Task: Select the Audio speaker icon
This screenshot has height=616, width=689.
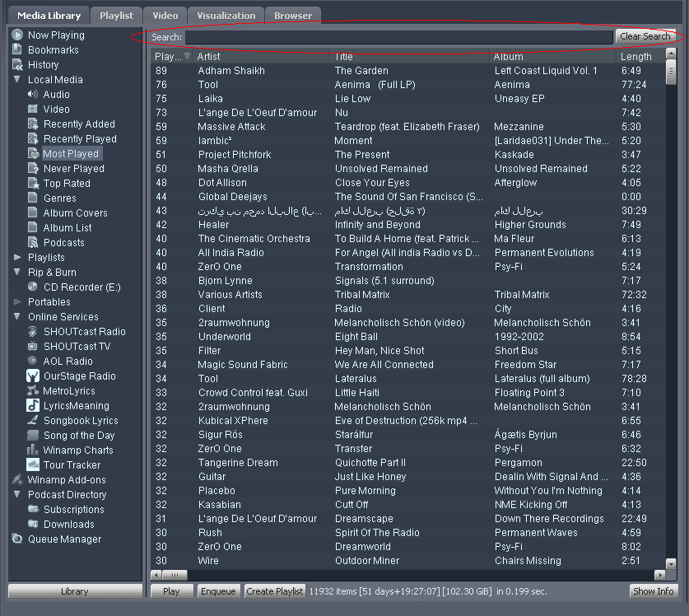Action: point(33,94)
